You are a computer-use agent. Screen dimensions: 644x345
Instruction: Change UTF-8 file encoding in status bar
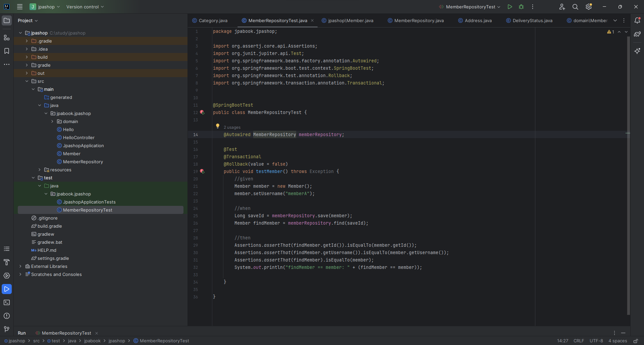[596, 341]
